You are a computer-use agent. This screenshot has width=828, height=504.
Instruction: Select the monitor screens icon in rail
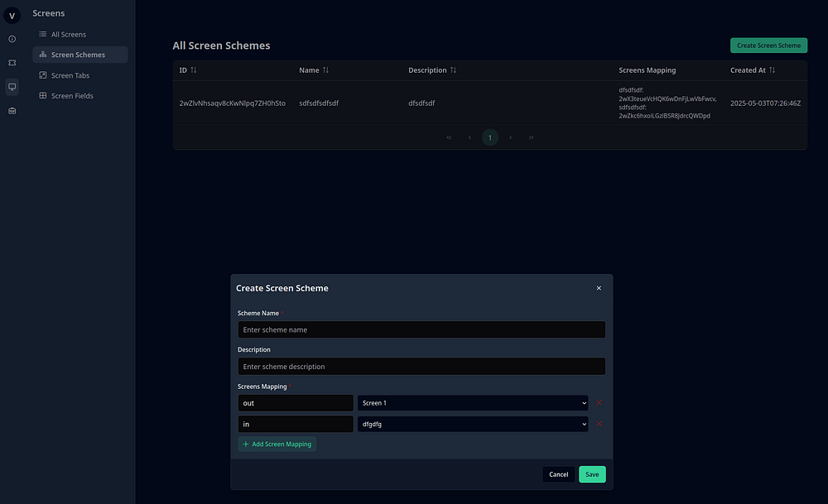tap(12, 86)
